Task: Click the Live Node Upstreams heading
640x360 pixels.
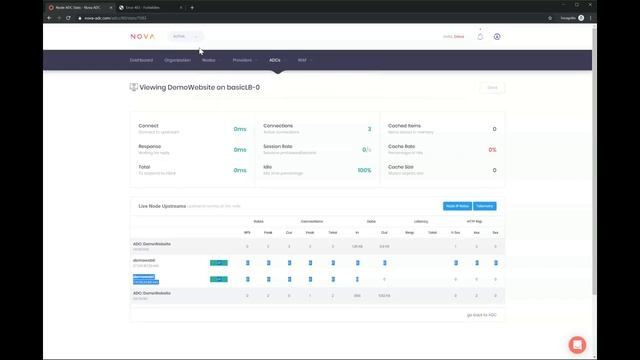Action: click(x=162, y=206)
